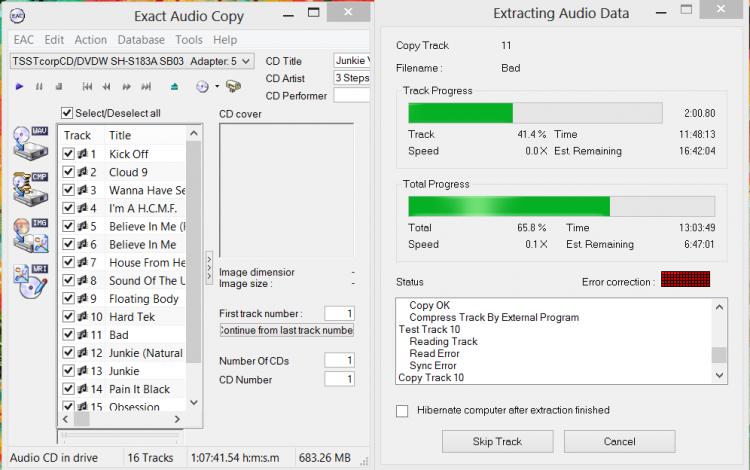Click Status log scroll down arrow
Screen dimensions: 750x470
(719, 376)
